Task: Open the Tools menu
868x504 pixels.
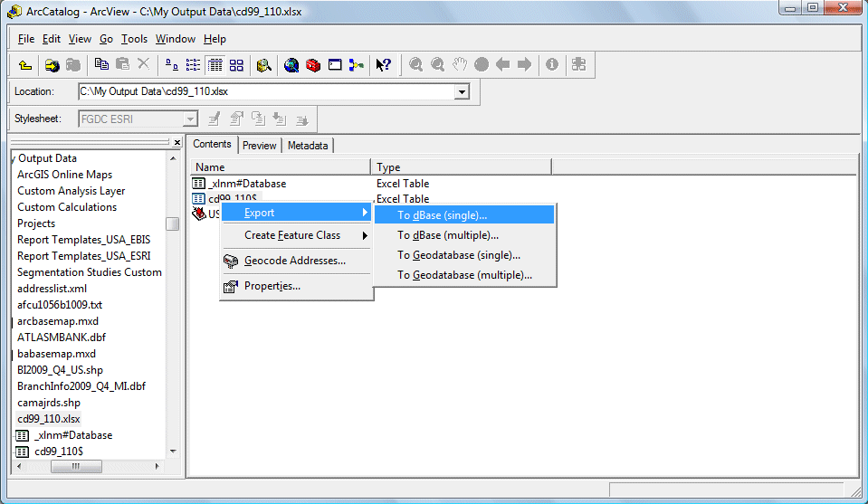Action: (x=135, y=39)
